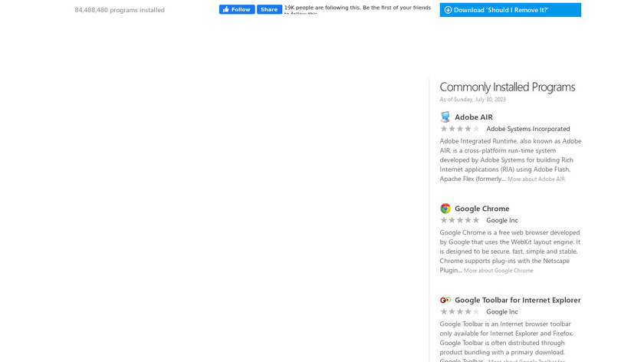Image resolution: width=644 pixels, height=362 pixels.
Task: Click the Adobe AIR star rating
Action: pos(460,129)
